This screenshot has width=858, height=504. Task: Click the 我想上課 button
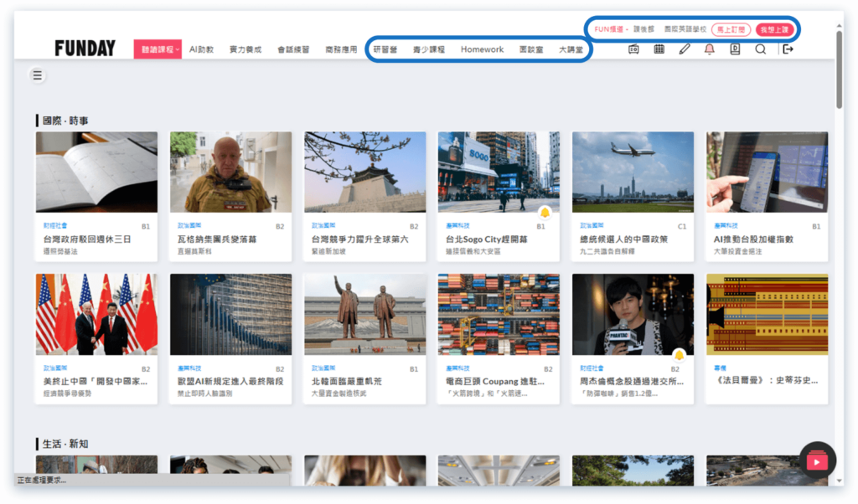click(774, 29)
